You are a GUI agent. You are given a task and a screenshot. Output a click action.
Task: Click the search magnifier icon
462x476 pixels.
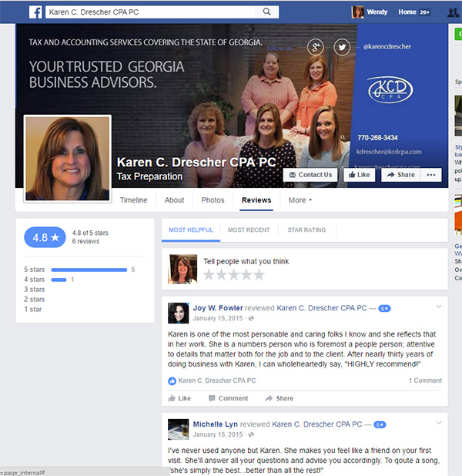pos(266,12)
